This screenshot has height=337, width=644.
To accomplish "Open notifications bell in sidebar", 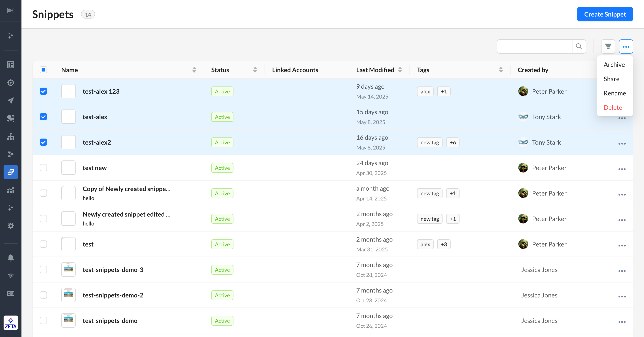I will click(11, 258).
